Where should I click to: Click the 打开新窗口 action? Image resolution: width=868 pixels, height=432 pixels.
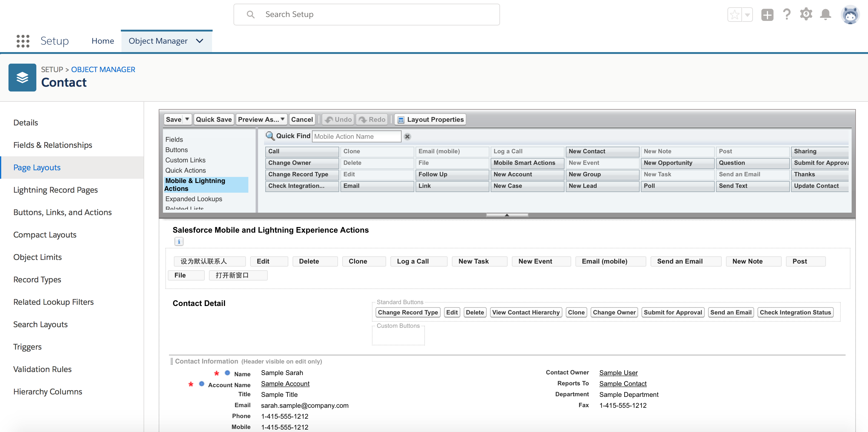click(x=238, y=275)
